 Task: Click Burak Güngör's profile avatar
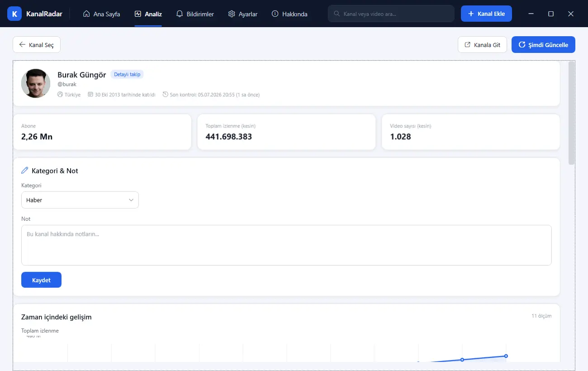click(x=36, y=83)
